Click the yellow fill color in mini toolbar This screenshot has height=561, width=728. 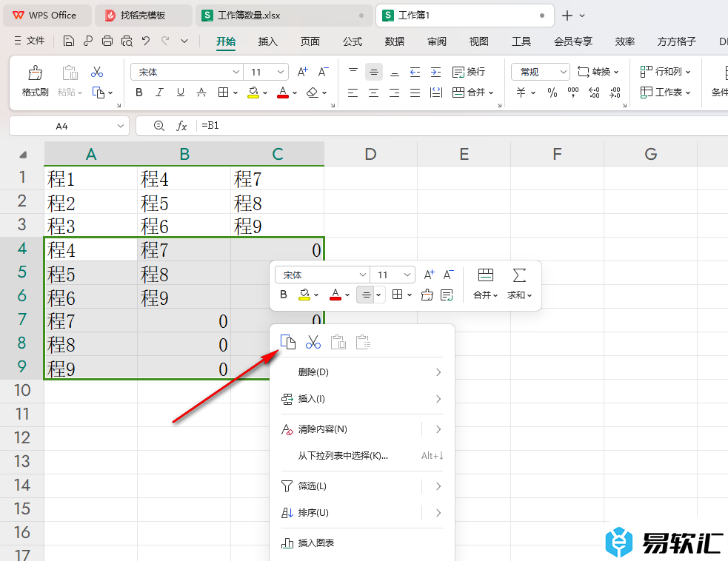304,295
